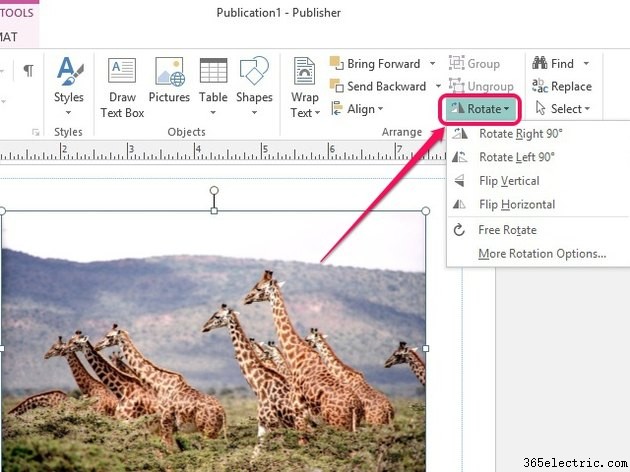Click the picture's rotation handle above image
Viewport: 630px width, 472px height.
(214, 190)
